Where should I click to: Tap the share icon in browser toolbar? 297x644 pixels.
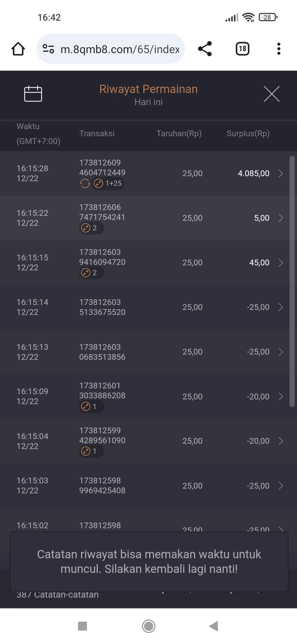click(x=205, y=49)
